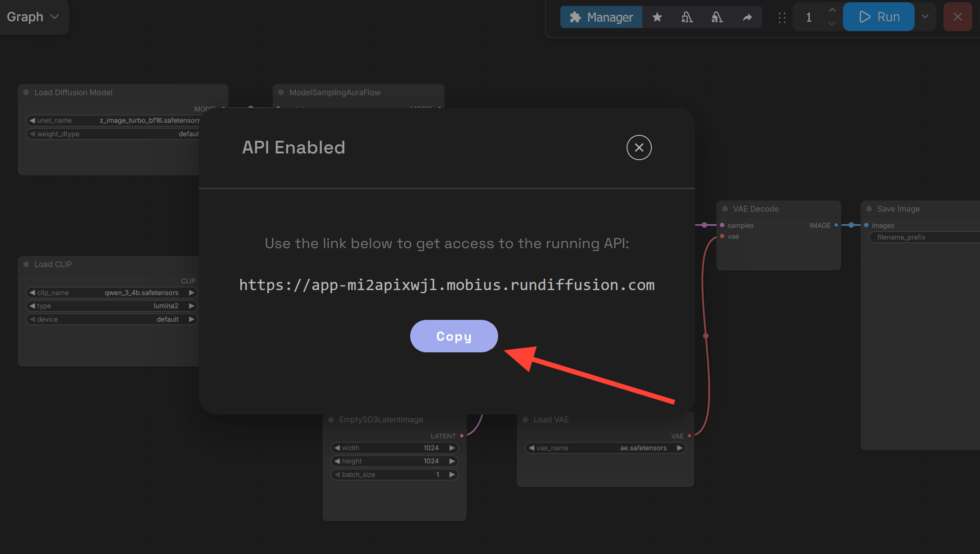Screen dimensions: 980x554
Task: Increase batch_size value arrow
Action: point(452,475)
